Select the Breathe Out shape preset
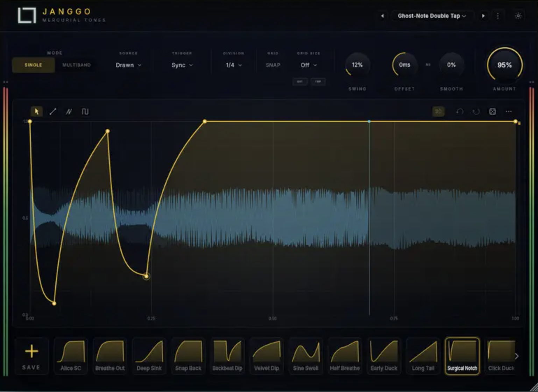The width and height of the screenshot is (538, 392). point(110,356)
